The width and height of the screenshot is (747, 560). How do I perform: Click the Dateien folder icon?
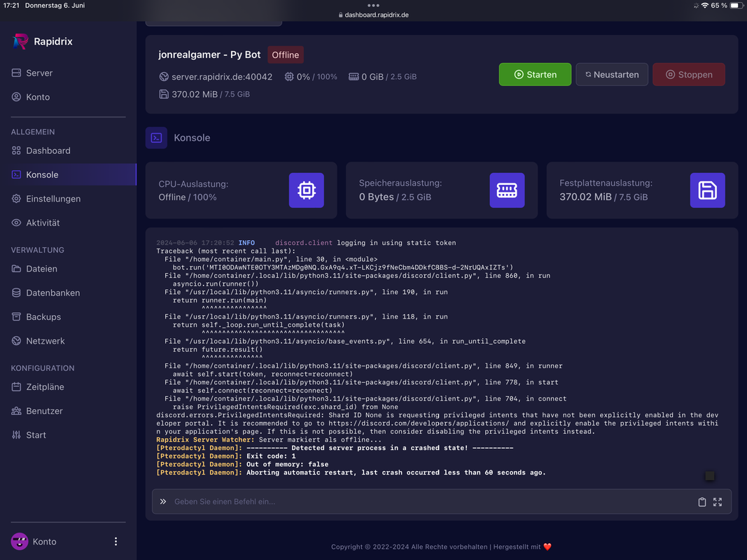pos(16,269)
